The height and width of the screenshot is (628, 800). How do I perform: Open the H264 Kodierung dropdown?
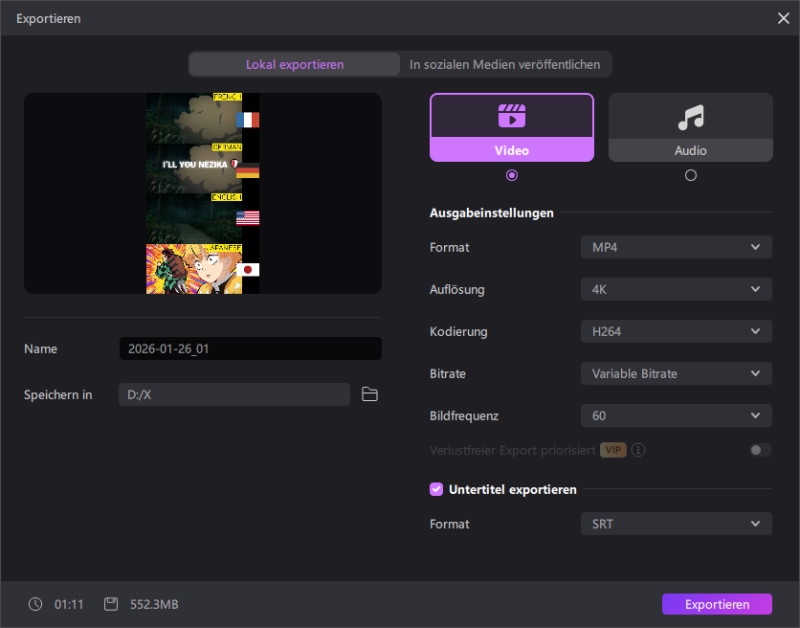[676, 331]
